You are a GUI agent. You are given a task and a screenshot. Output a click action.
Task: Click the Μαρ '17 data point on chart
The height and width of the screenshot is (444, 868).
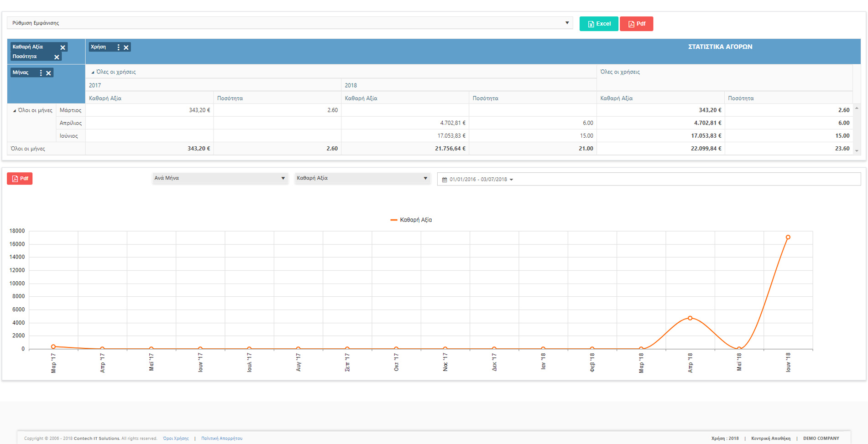53,346
